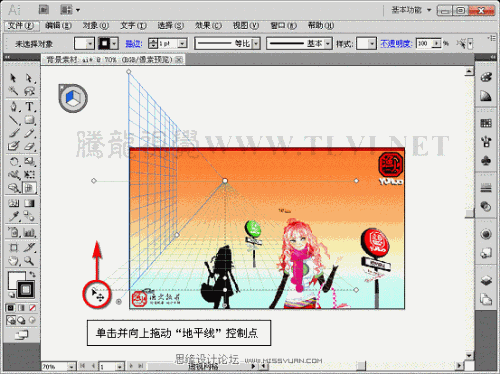Viewport: 500px width, 374px height.
Task: Select the Shape Builder tool
Action: [13, 188]
